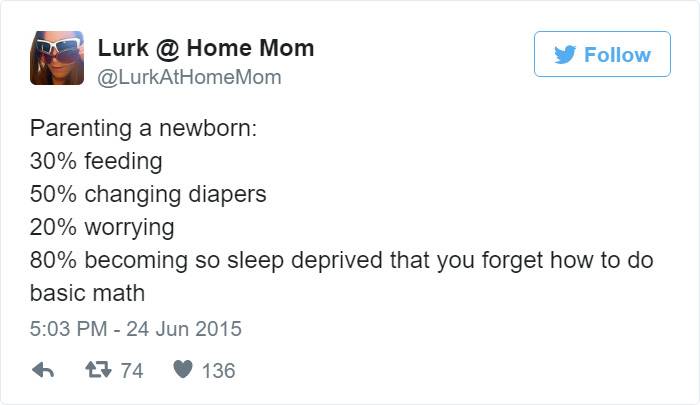Visit the @LurkAtHomeMom handle link

tap(189, 77)
